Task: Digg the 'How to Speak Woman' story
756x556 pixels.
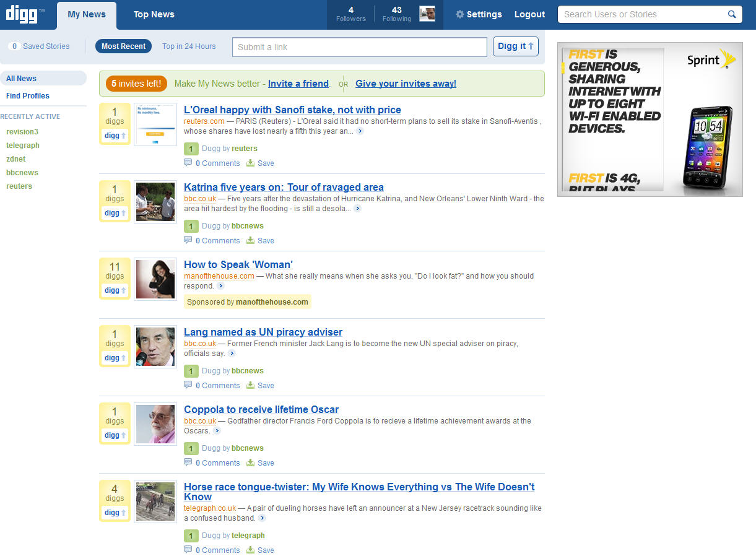Action: [x=115, y=290]
